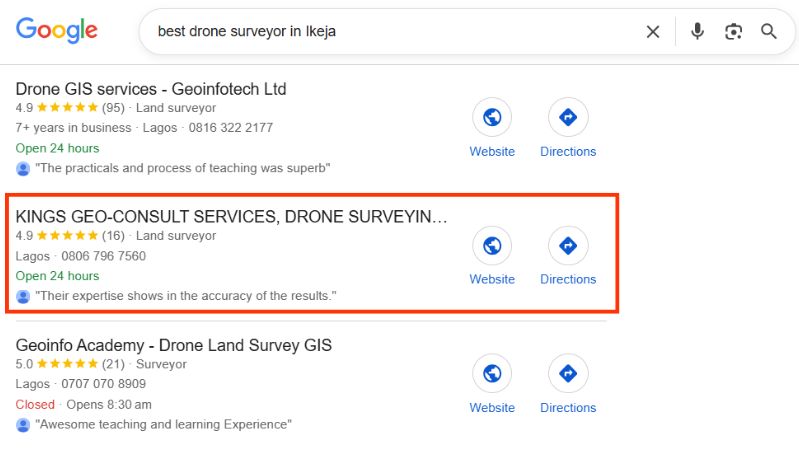The image size is (799, 459).
Task: Click phone number 0707 070 8909
Action: click(x=103, y=384)
